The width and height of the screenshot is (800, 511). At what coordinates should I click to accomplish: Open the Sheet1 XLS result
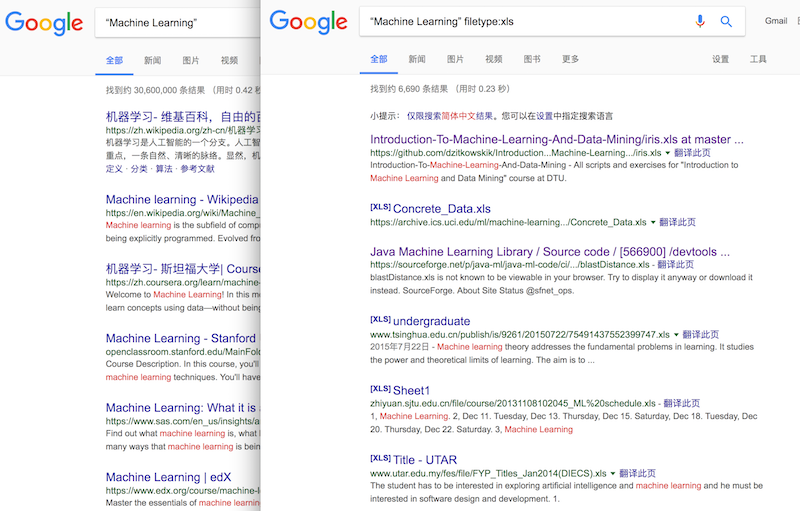pyautogui.click(x=412, y=391)
